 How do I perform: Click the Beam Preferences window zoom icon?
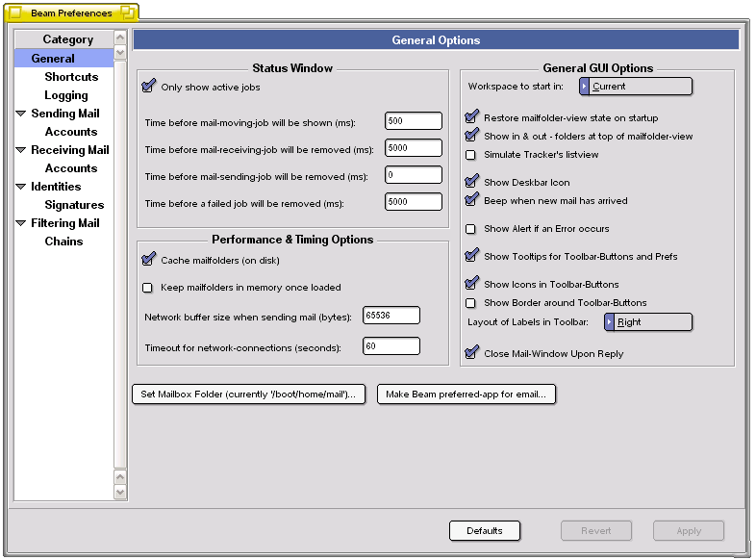127,13
